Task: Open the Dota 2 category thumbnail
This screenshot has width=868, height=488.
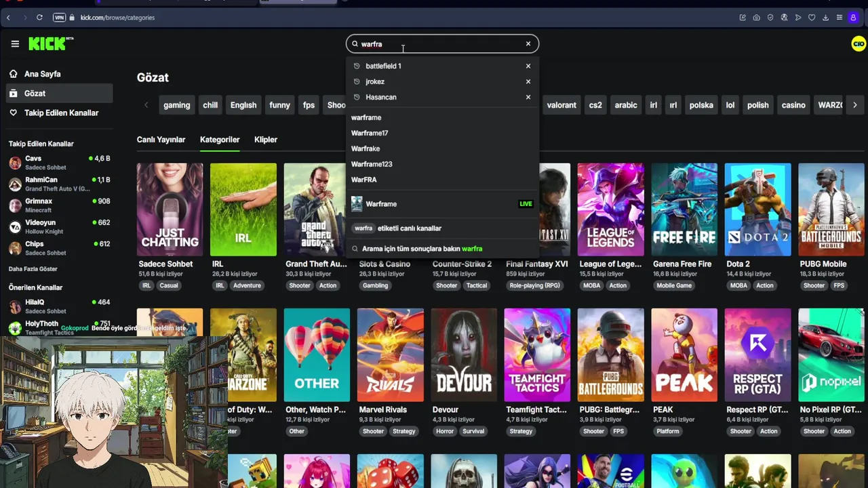Action: click(x=757, y=209)
